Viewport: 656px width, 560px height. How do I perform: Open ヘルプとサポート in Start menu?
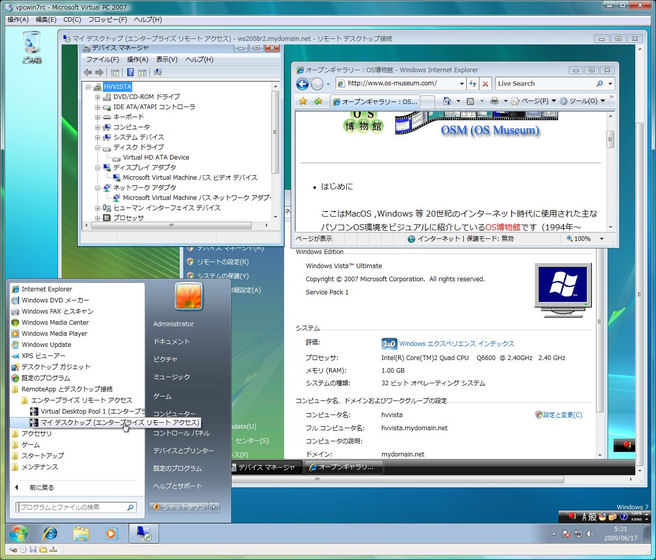coord(177,486)
